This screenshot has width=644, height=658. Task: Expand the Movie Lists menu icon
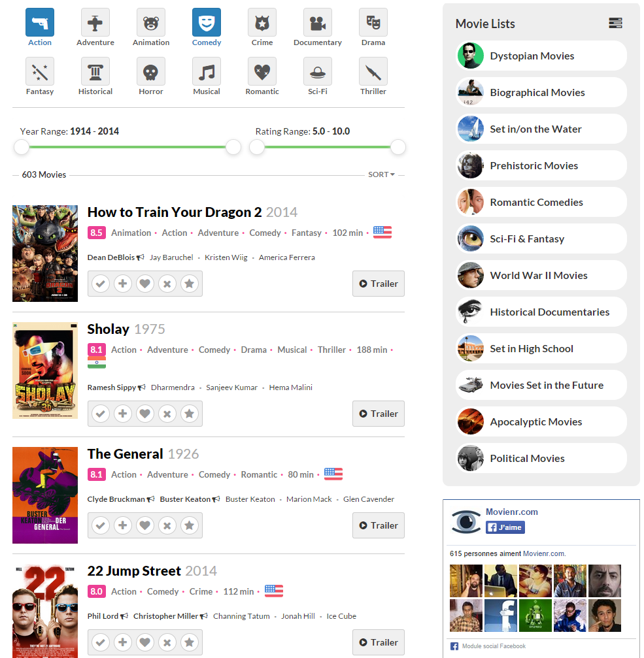coord(615,24)
